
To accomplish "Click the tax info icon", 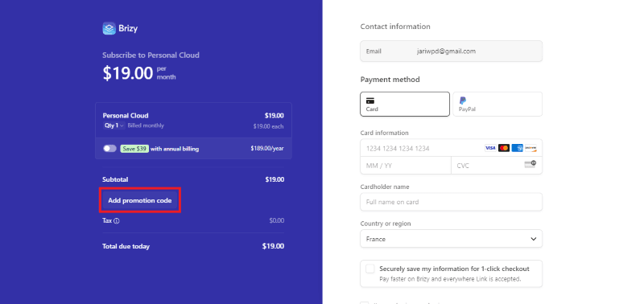I will [117, 221].
